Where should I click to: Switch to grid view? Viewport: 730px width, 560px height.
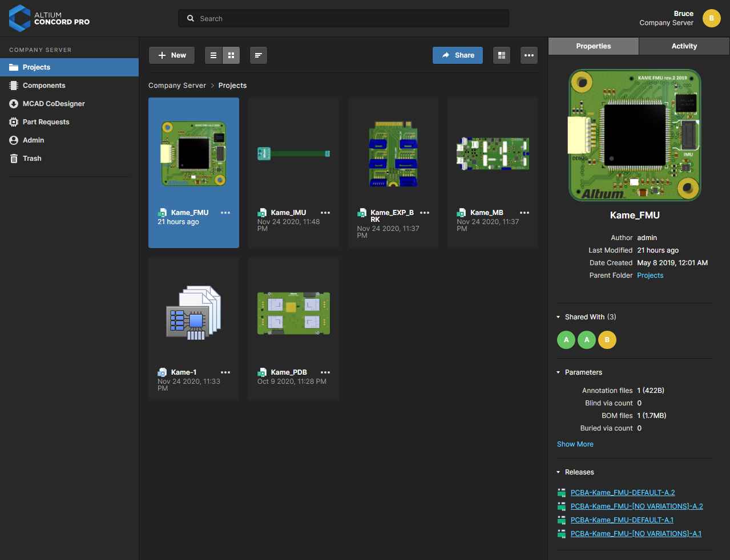pyautogui.click(x=231, y=55)
